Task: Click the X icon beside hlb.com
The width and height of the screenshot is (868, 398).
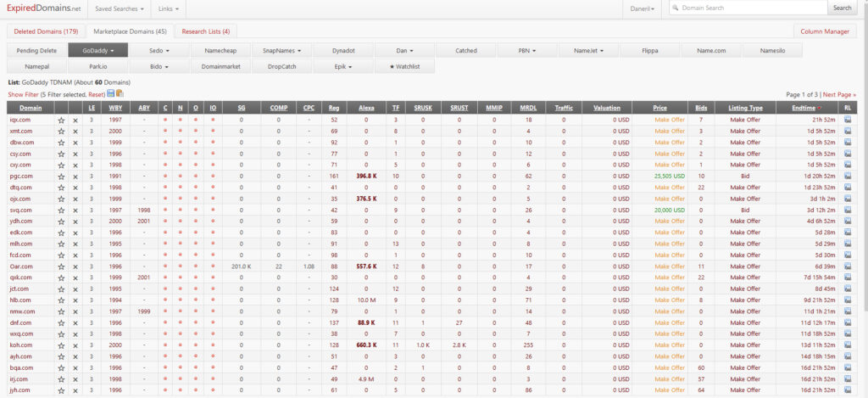Action: pyautogui.click(x=75, y=300)
